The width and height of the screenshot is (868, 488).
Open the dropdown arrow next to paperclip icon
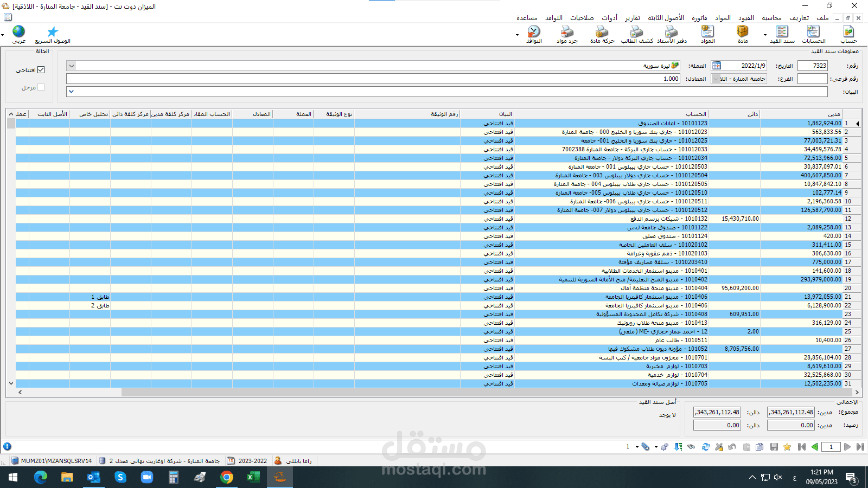click(x=637, y=447)
